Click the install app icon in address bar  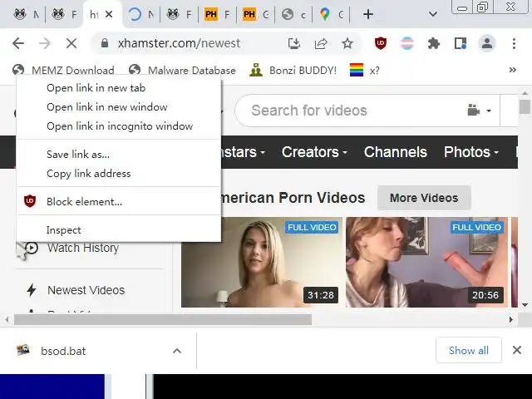(x=294, y=43)
